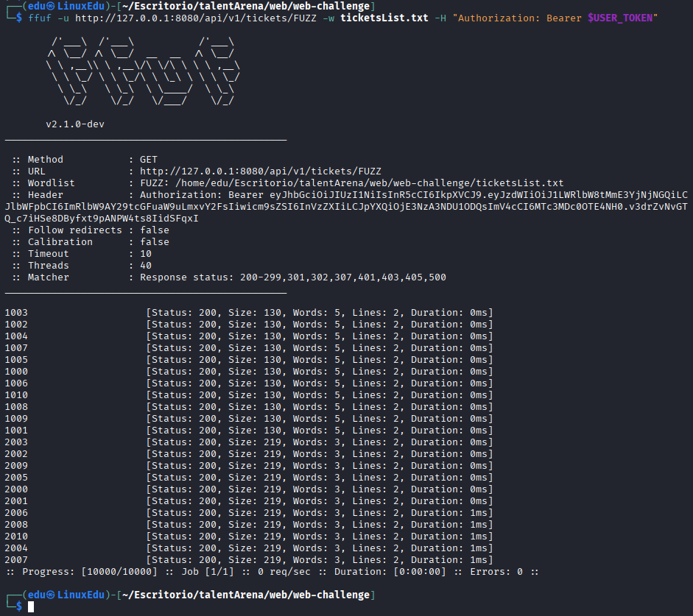Screen dimensions: 693x616
Task: Pick the ticket 2008 result entry
Action: tap(249, 525)
